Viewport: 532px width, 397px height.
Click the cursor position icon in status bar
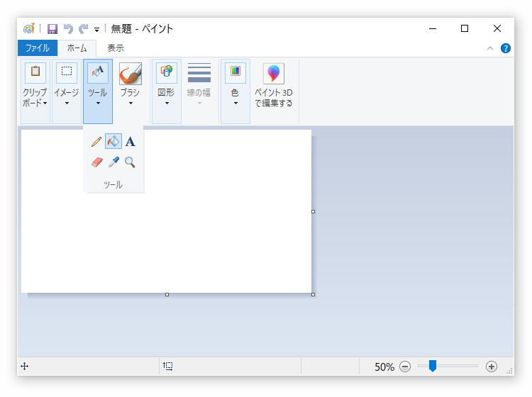point(24,366)
